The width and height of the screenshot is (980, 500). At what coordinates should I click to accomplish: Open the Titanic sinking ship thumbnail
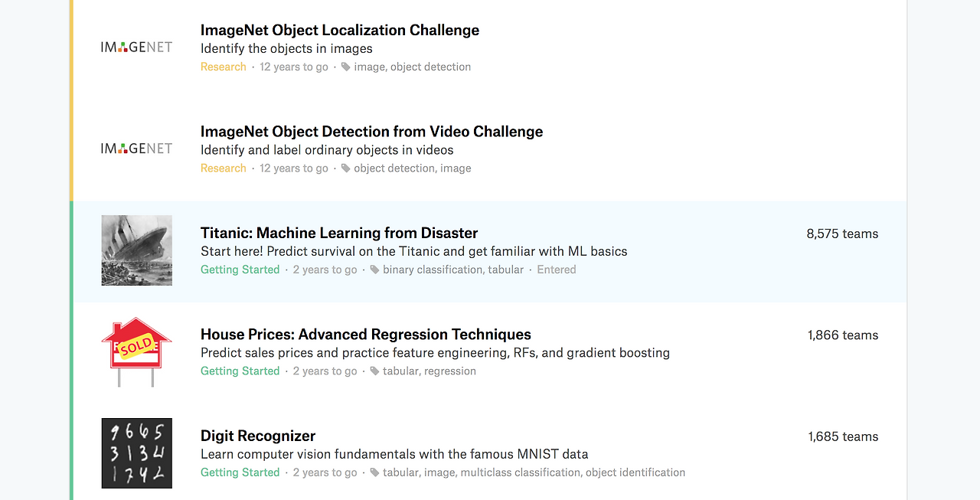[136, 250]
